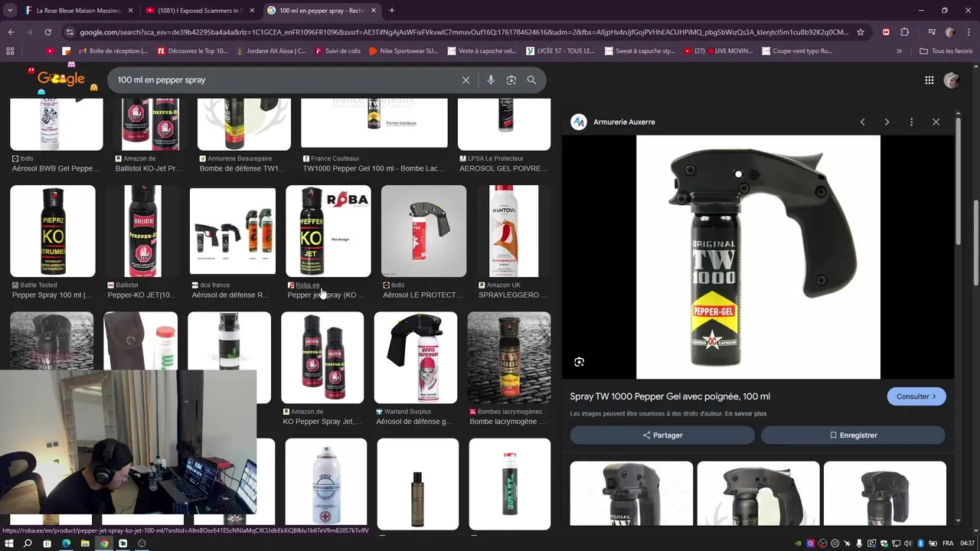Go to the previous image in the preview panel

pos(862,122)
